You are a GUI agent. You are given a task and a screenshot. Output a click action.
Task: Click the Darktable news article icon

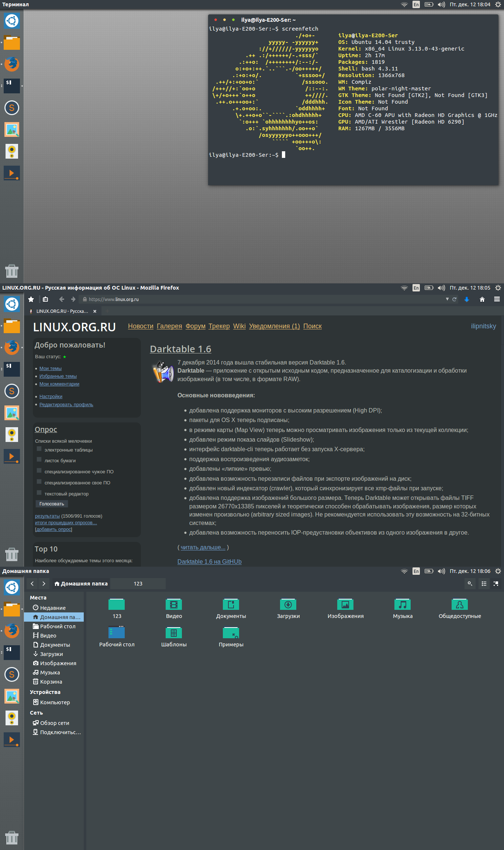coord(163,372)
